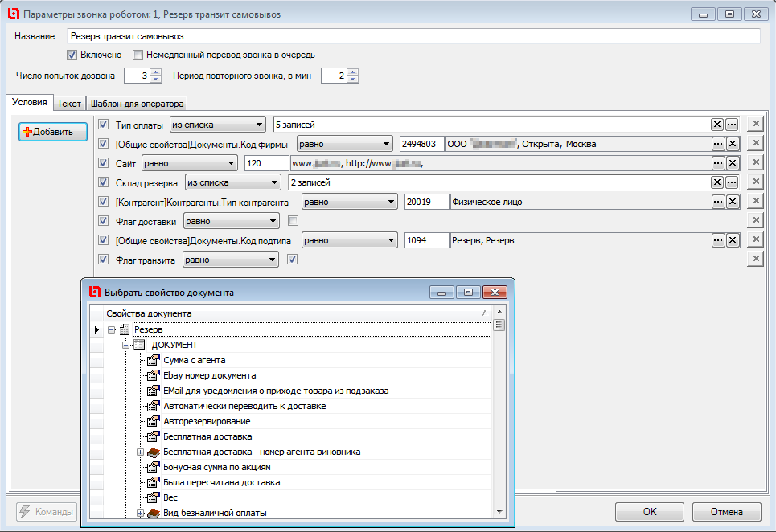The width and height of the screenshot is (776, 532).
Task: Click the Сайт code field with 120
Action: click(267, 163)
